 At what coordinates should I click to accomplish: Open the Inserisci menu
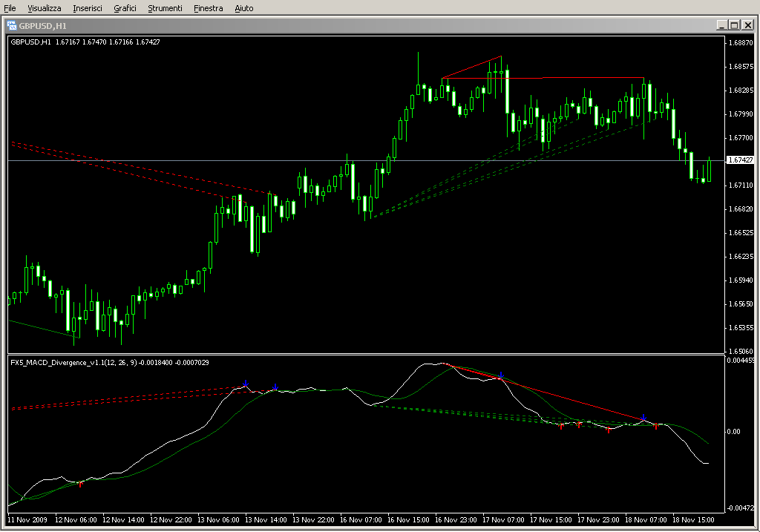[x=88, y=8]
